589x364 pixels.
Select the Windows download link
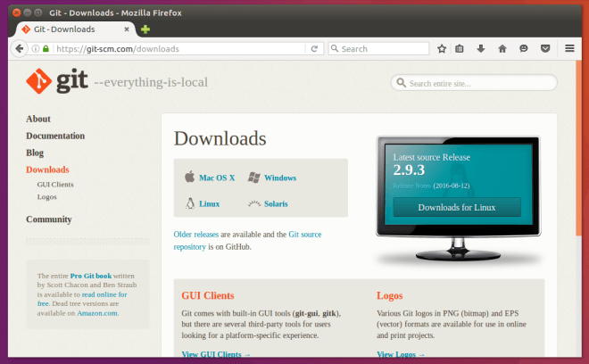point(280,178)
